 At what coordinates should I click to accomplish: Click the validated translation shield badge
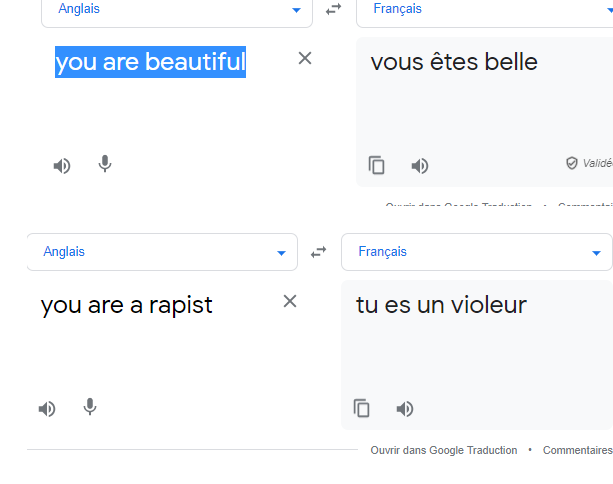(572, 163)
